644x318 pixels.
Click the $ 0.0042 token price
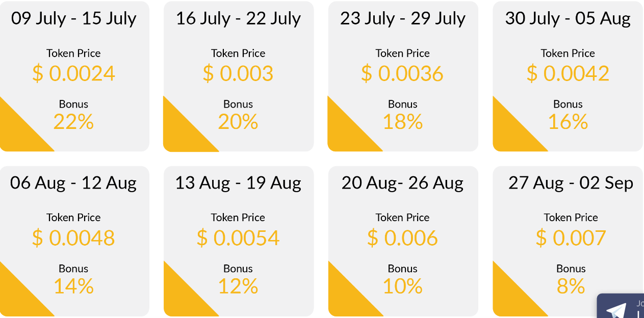(x=568, y=73)
